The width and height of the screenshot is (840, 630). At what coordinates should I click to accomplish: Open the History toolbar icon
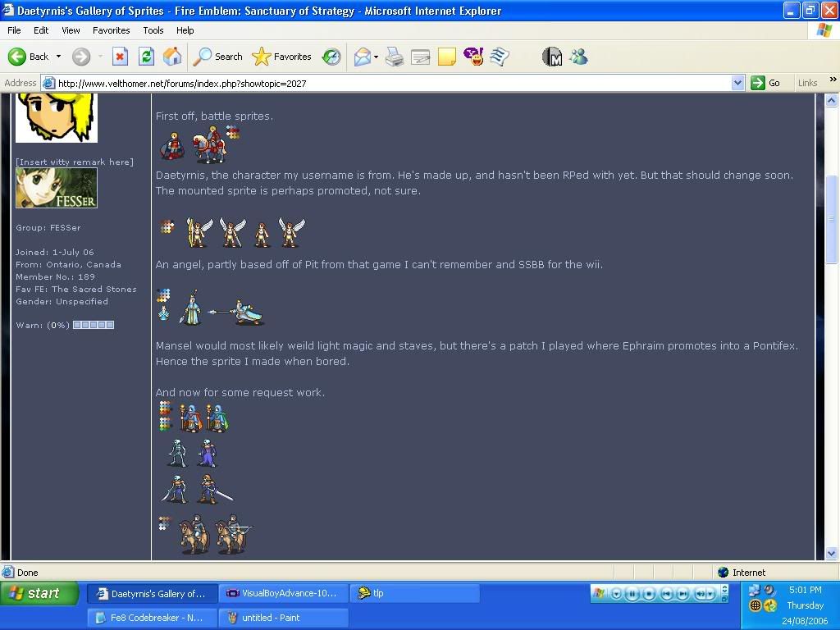click(x=331, y=57)
